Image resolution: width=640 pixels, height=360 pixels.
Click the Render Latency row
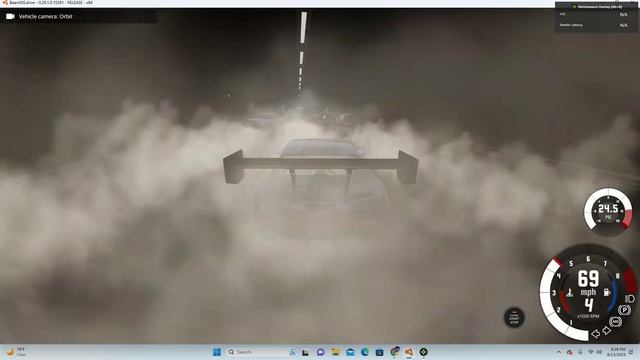tap(593, 25)
